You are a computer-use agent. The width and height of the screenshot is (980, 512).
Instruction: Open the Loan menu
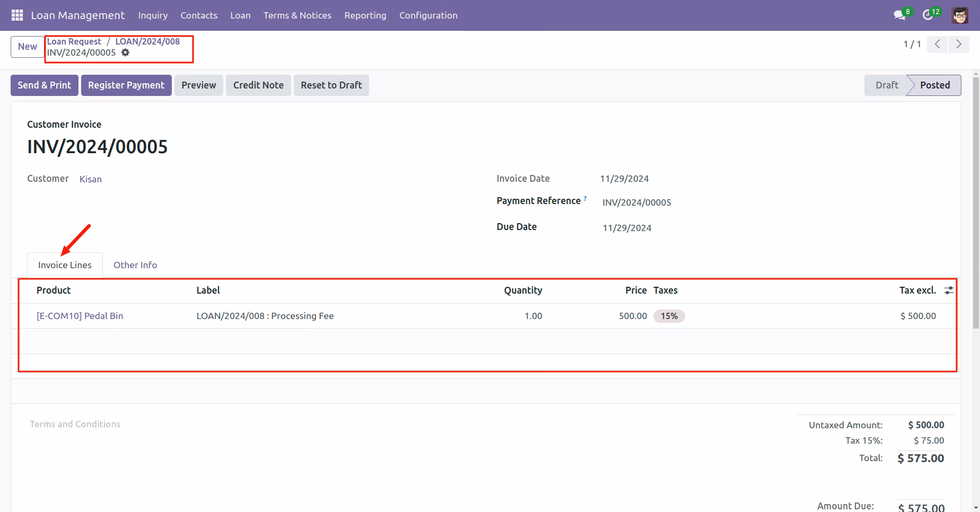[240, 15]
